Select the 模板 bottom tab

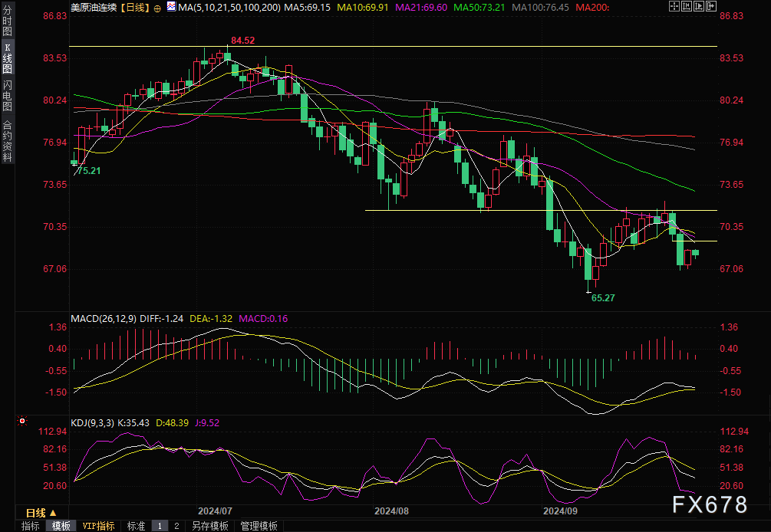(x=61, y=526)
